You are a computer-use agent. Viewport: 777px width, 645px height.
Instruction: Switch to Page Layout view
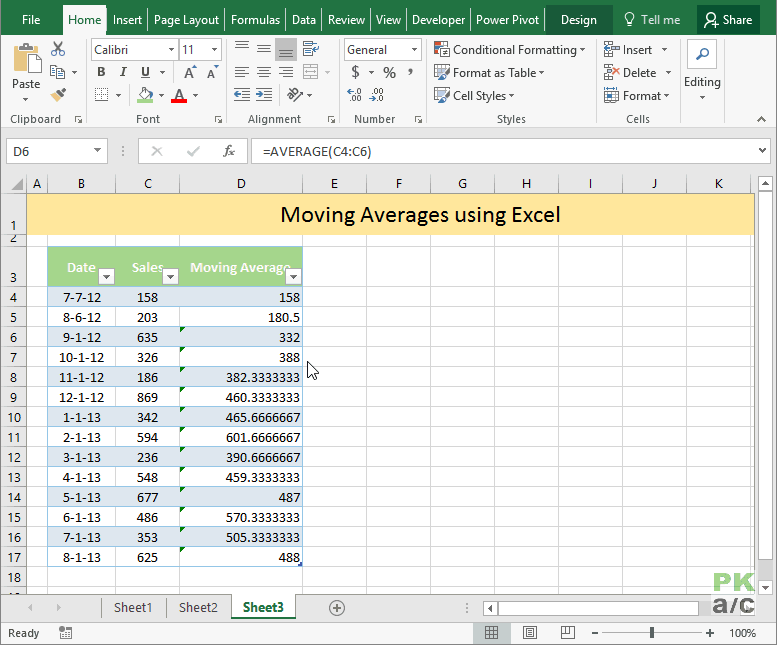point(530,633)
